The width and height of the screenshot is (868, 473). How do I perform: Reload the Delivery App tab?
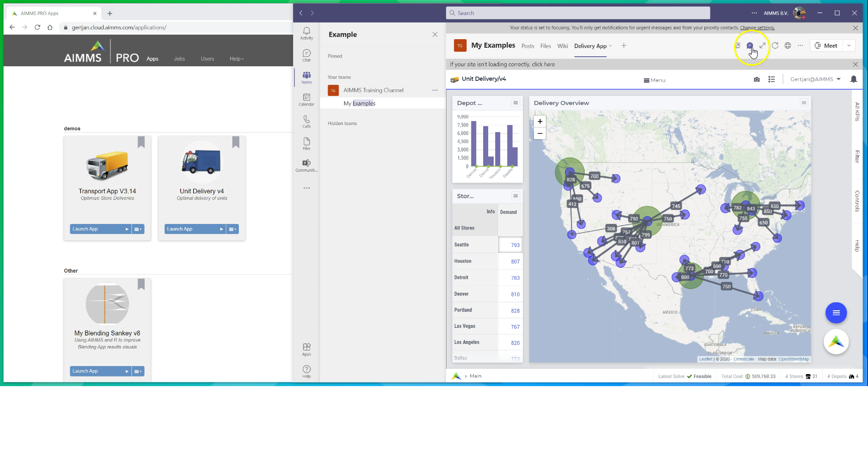point(775,46)
